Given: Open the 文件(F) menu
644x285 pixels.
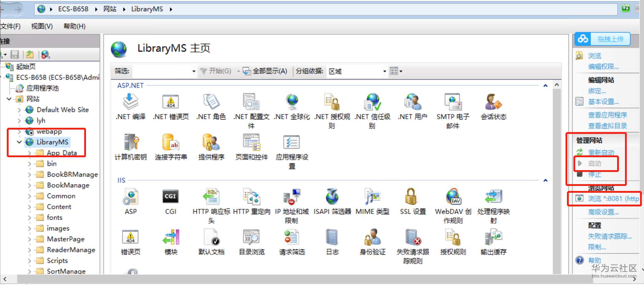Looking at the screenshot, I should tap(10, 26).
